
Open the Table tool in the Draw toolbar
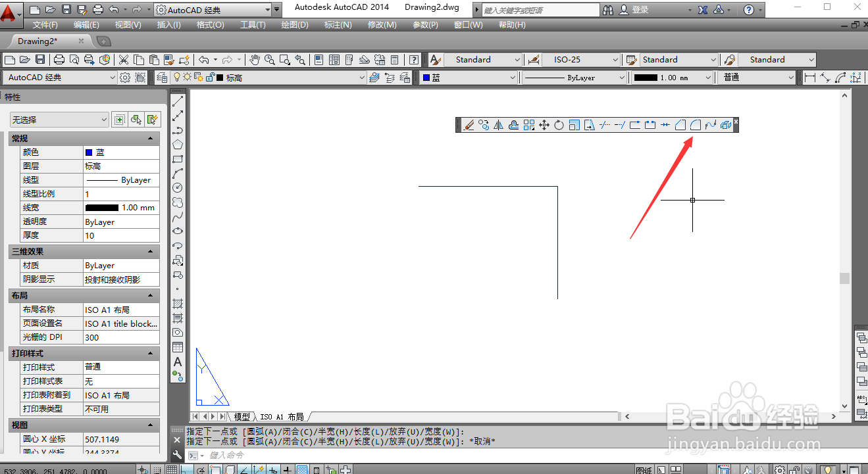178,347
